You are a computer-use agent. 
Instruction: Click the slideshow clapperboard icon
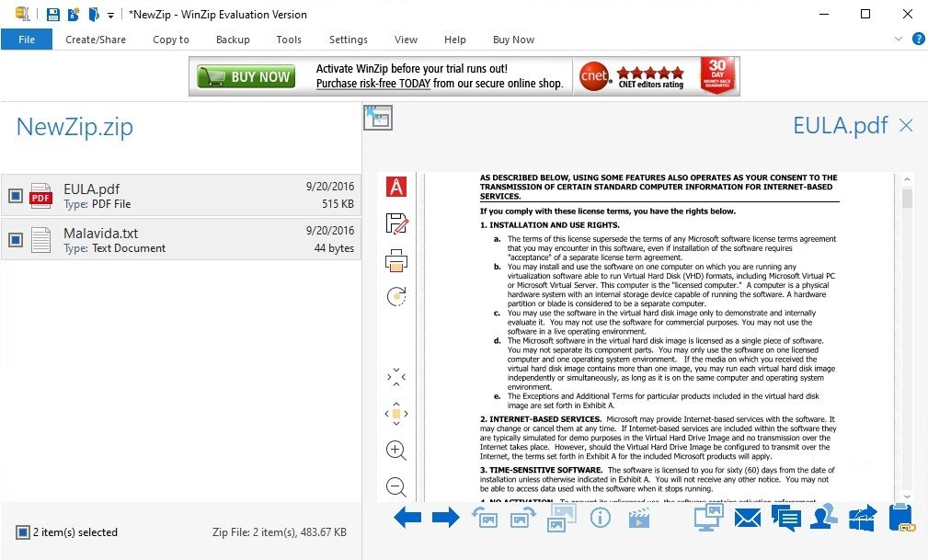[639, 519]
